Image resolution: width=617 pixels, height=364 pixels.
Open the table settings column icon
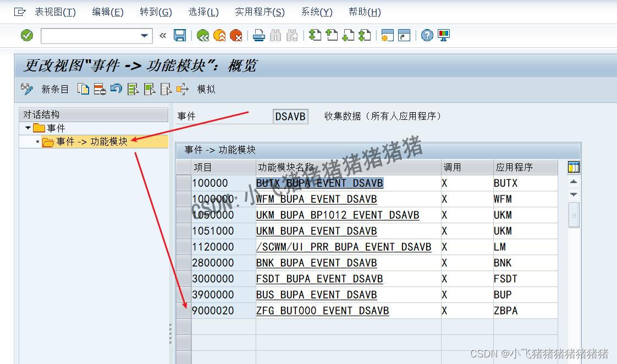coord(574,167)
